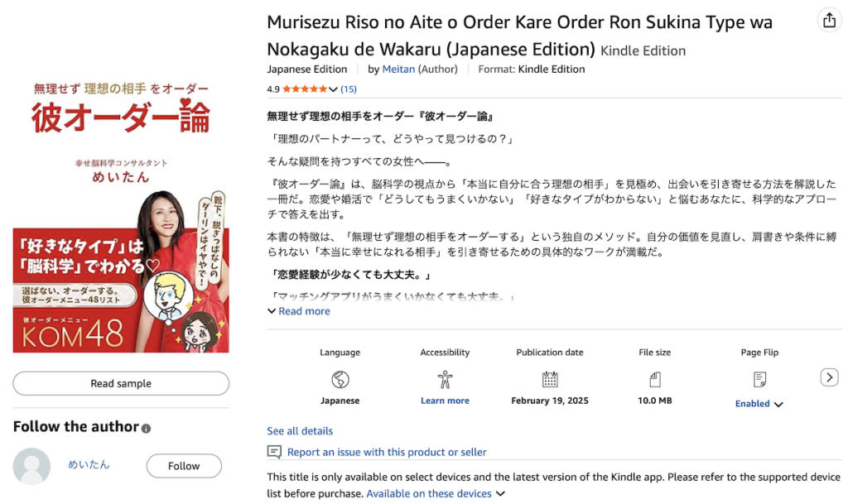Click the File size document icon

pyautogui.click(x=655, y=379)
